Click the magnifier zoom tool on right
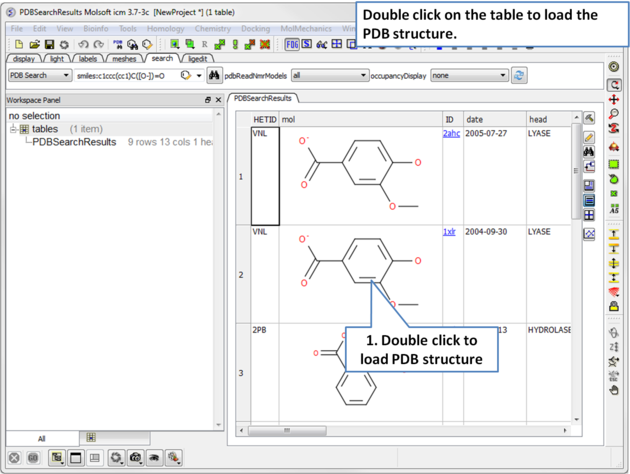Screen dimensions: 630x474 (x=614, y=114)
